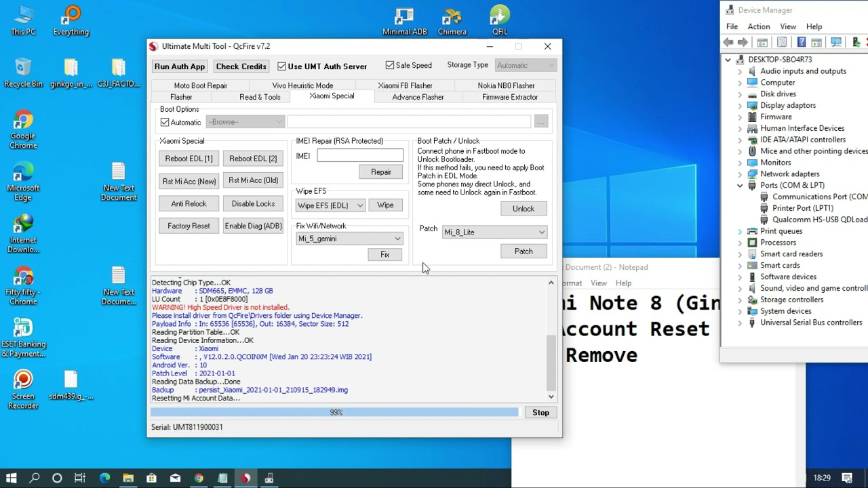Open File Explorer from the taskbar

(x=128, y=478)
